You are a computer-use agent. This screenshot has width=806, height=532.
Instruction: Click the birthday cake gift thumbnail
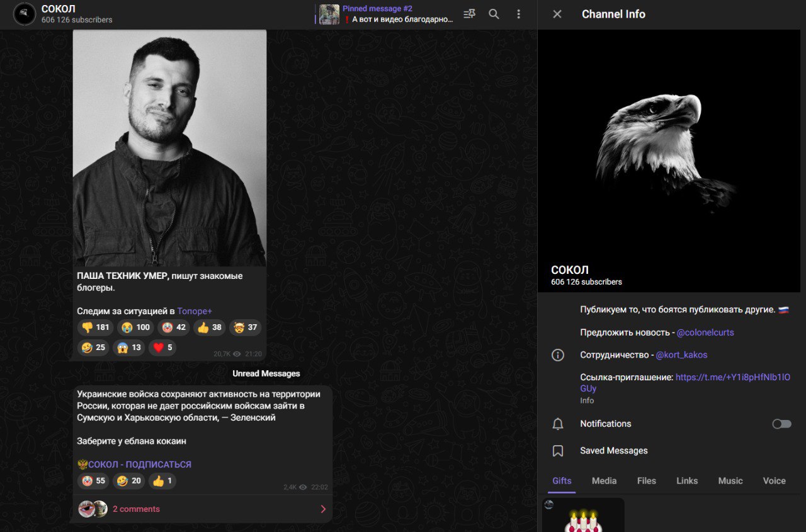point(583,516)
